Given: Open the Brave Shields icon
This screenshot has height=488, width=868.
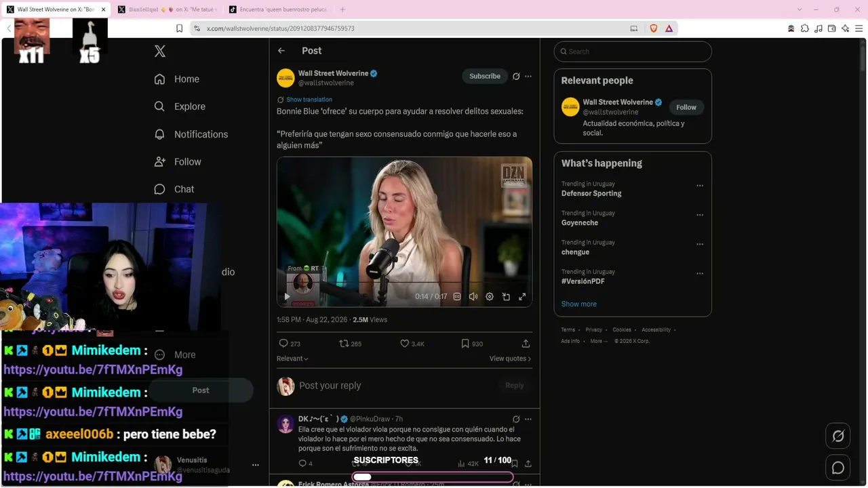Looking at the screenshot, I should coord(654,28).
